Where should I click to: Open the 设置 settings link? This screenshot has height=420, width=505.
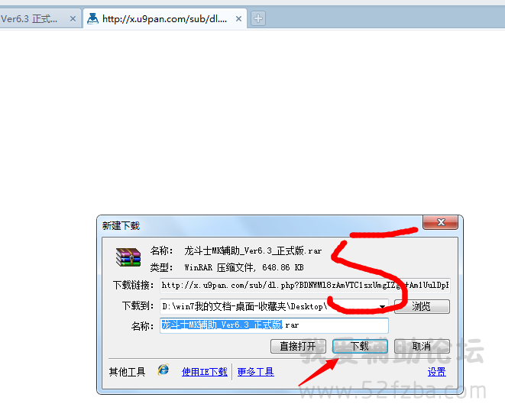437,372
